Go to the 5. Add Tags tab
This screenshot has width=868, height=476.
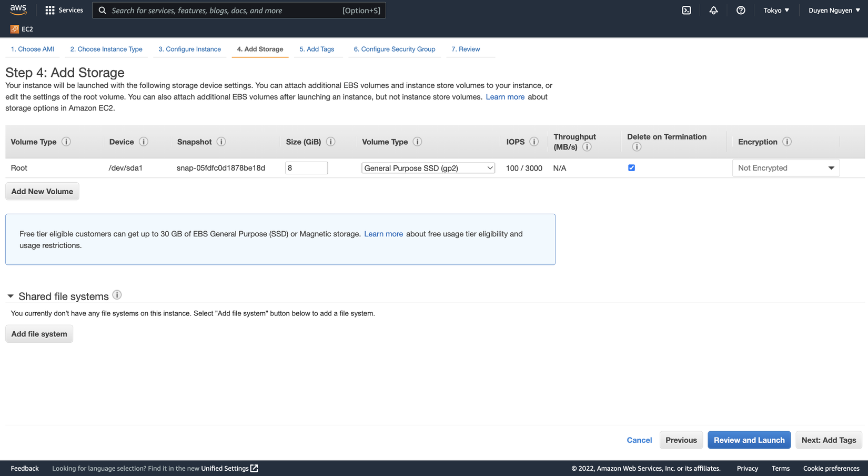pos(317,49)
